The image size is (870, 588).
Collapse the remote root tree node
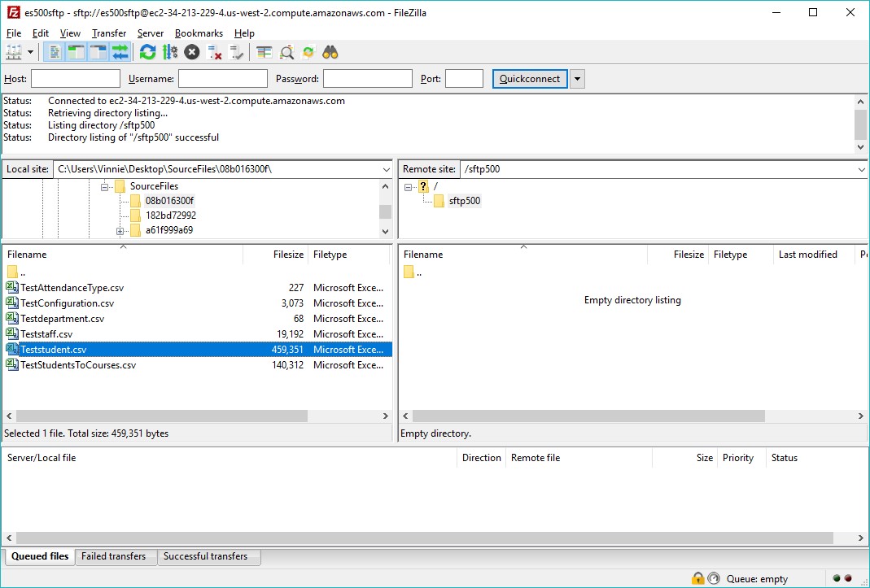pyautogui.click(x=408, y=187)
